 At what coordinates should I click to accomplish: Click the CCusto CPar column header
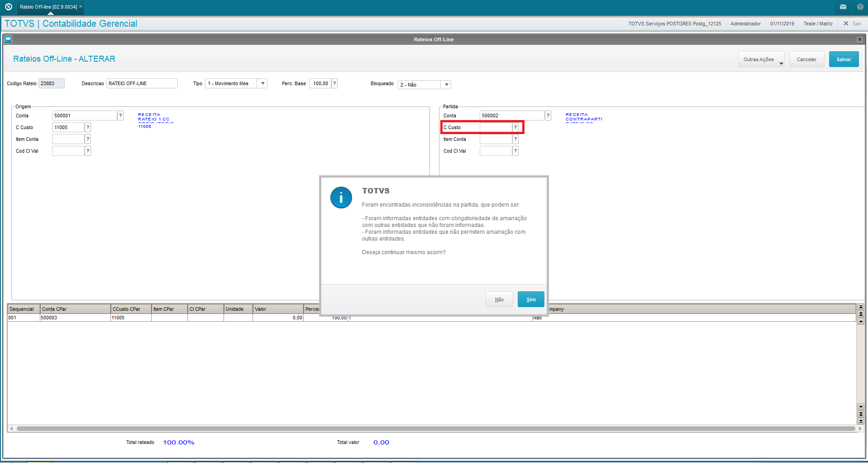[131, 309]
